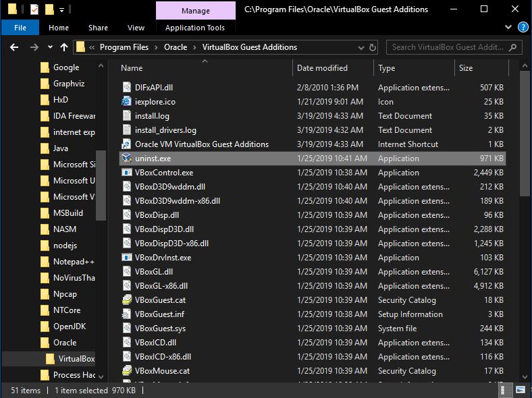Open the quick access toolbar customize dropdown
Screen dimensions: 532x398
tap(61, 10)
